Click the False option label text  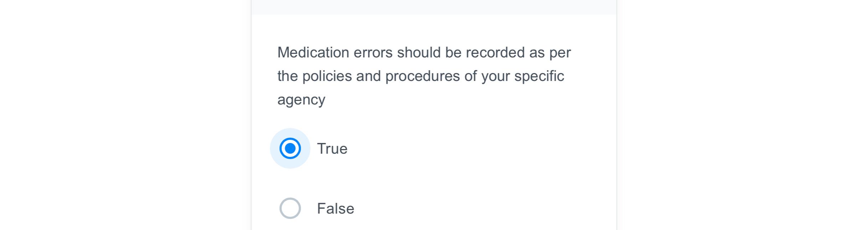click(335, 209)
